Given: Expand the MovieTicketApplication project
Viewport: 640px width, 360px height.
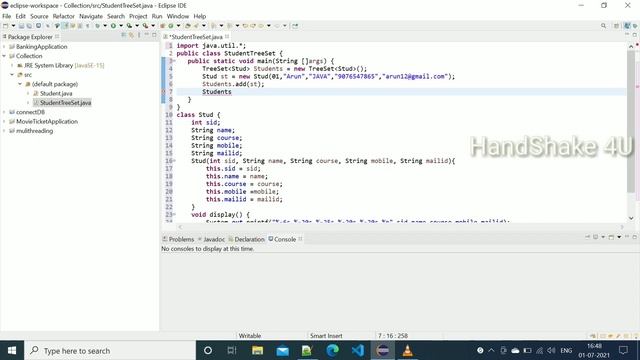Looking at the screenshot, I should click(4, 121).
